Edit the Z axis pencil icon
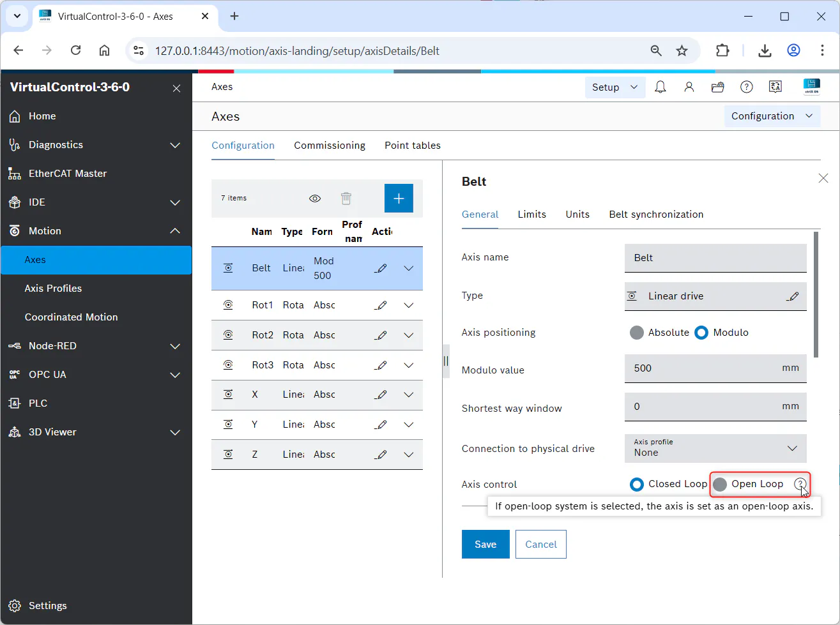This screenshot has width=840, height=625. pyautogui.click(x=381, y=455)
